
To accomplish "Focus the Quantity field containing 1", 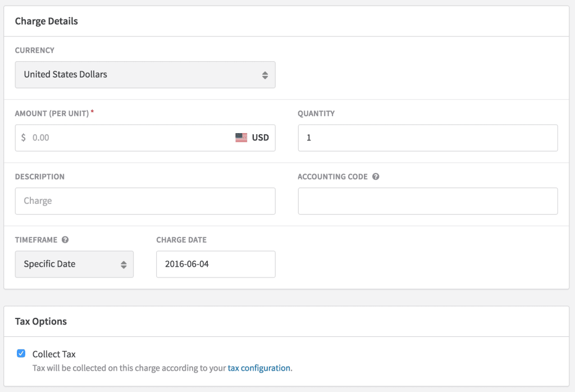I will [x=427, y=138].
